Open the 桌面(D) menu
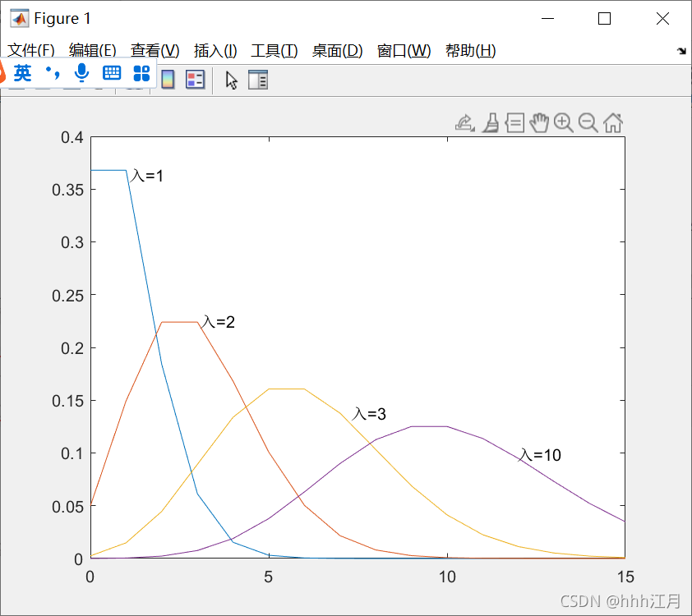The image size is (692, 616). tap(337, 51)
